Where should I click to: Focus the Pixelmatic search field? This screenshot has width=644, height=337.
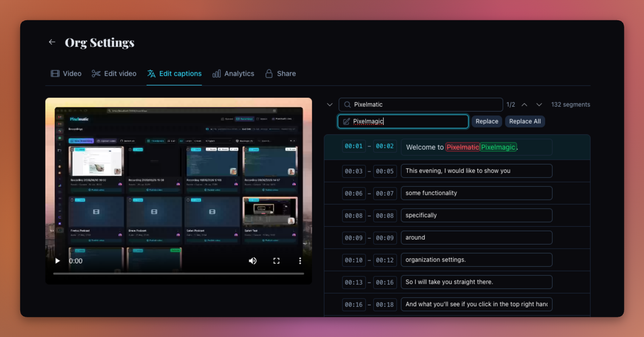(421, 105)
